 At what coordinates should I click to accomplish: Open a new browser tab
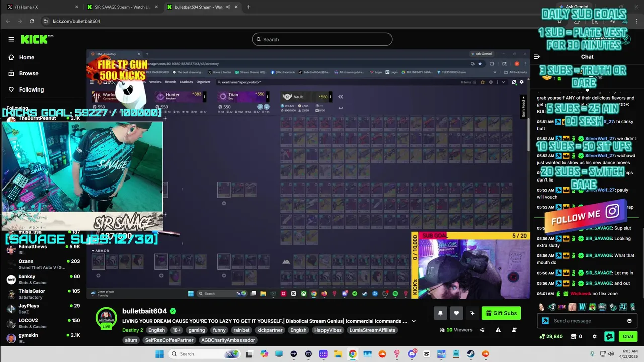pos(249,7)
